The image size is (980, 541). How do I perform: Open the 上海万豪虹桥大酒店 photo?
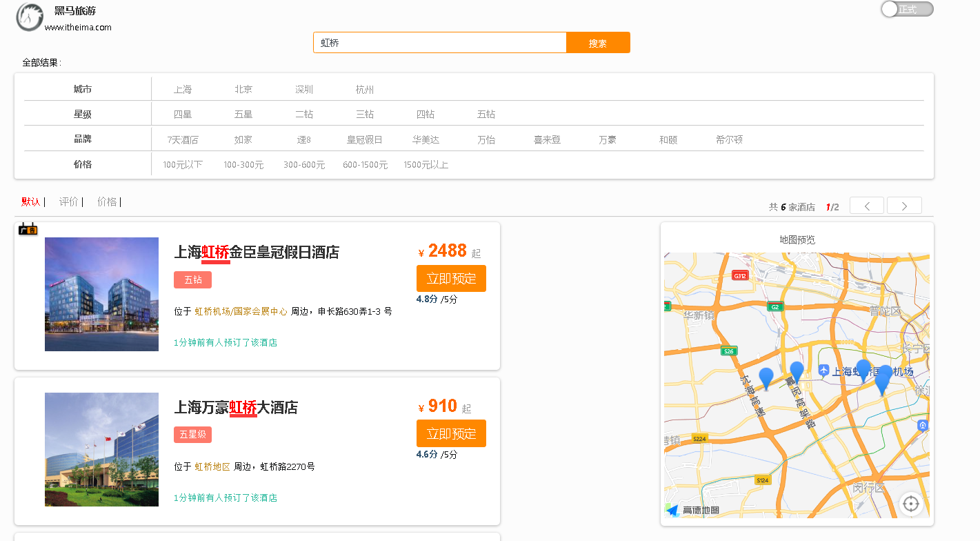[101, 449]
